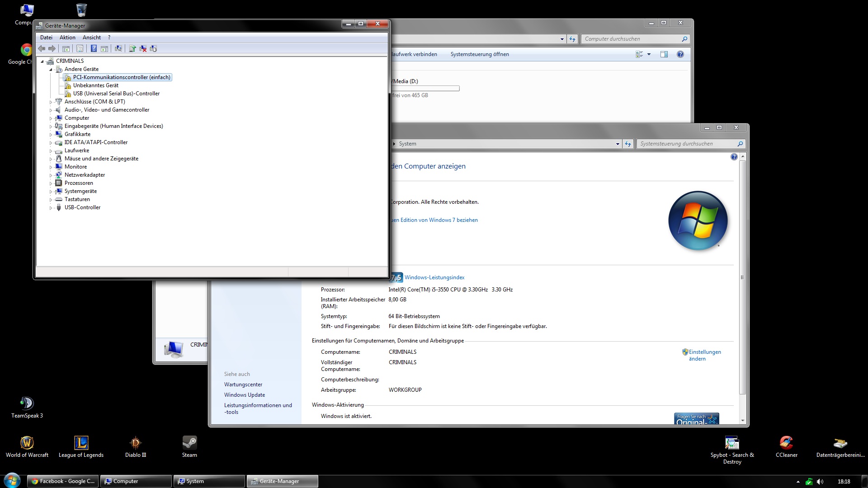
Task: Expand the USB-Controller tree node
Action: click(x=51, y=208)
